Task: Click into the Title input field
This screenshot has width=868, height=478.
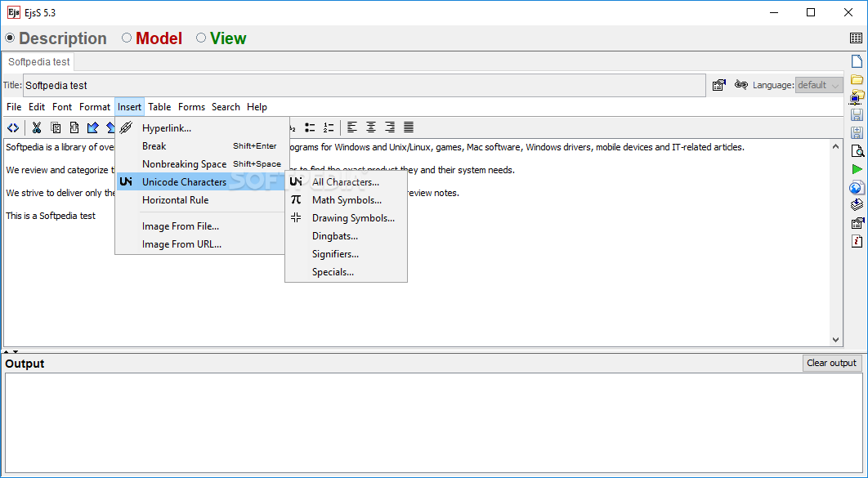Action: point(365,85)
